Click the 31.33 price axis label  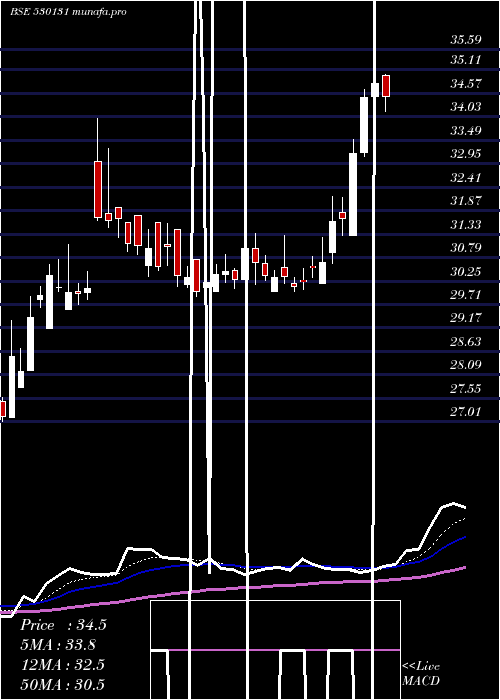[x=466, y=225]
